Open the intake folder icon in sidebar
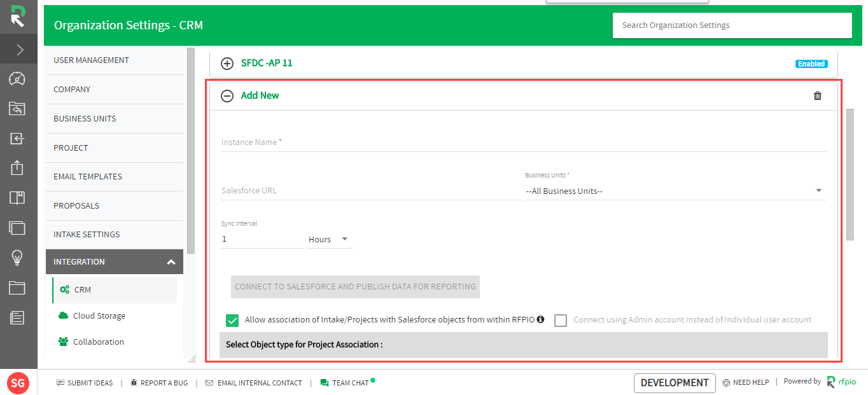The image size is (868, 395). 17,109
